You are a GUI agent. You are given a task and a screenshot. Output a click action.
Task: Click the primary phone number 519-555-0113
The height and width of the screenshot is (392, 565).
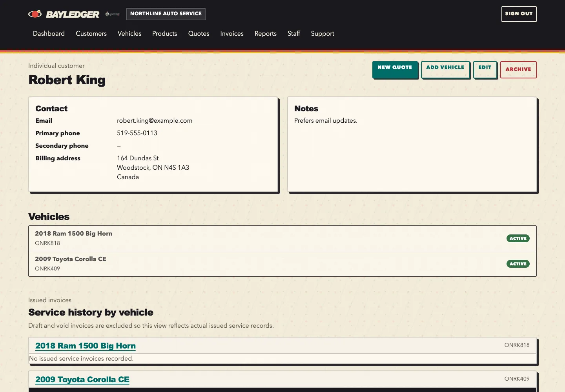(x=137, y=133)
